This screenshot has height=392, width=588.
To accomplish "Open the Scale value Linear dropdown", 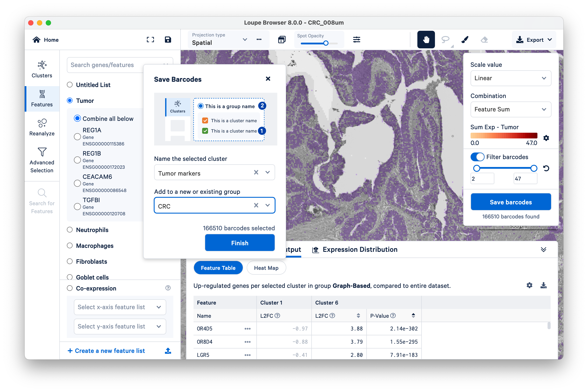I will (510, 78).
